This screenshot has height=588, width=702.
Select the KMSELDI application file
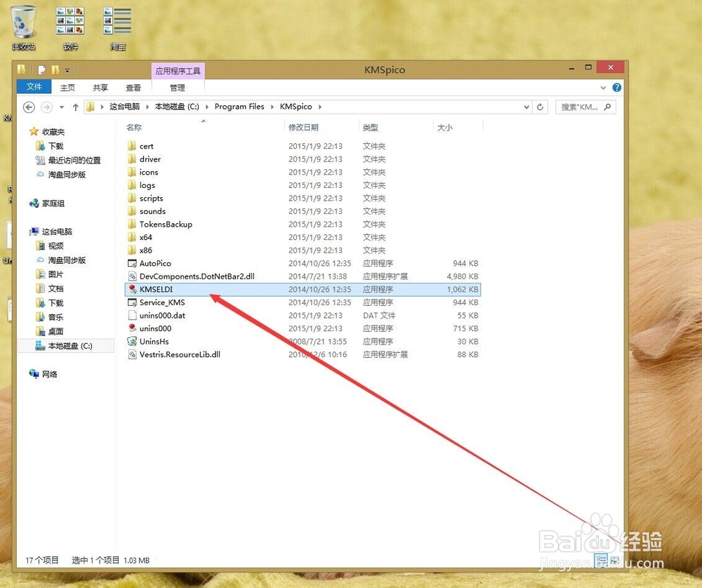coord(303,290)
